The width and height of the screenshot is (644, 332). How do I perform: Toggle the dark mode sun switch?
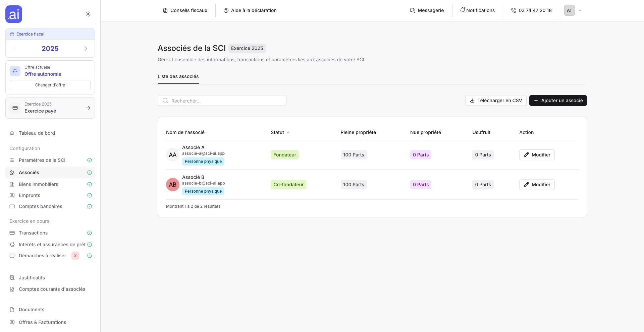(x=88, y=14)
